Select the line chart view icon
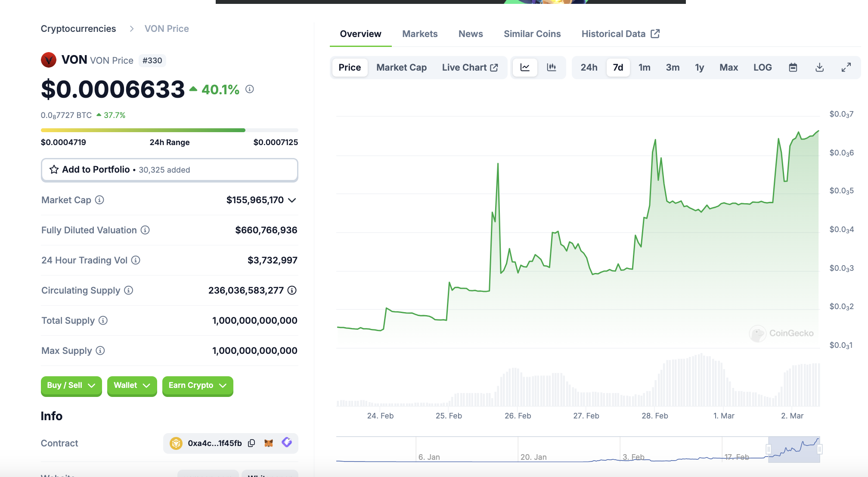This screenshot has width=868, height=477. 525,67
